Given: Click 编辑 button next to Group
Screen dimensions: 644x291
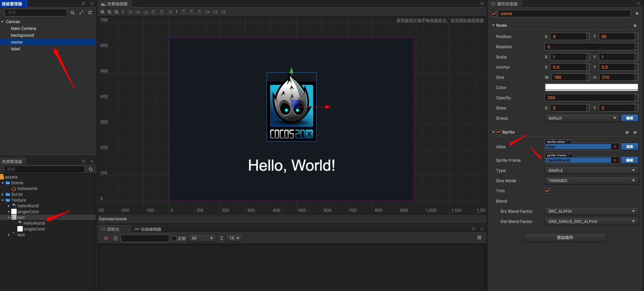Looking at the screenshot, I should (x=630, y=118).
